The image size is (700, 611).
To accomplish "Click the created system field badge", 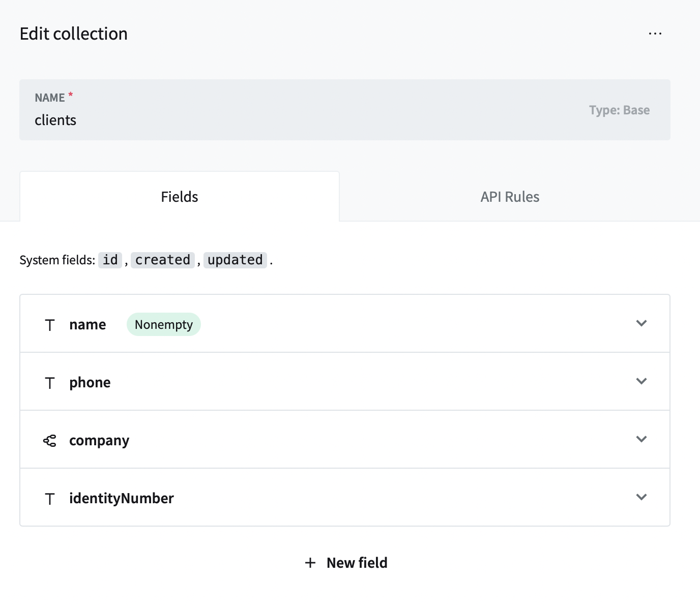I will (162, 260).
